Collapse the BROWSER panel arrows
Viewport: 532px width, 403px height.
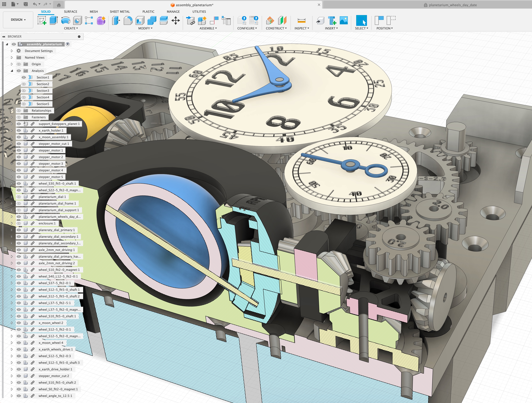4,37
